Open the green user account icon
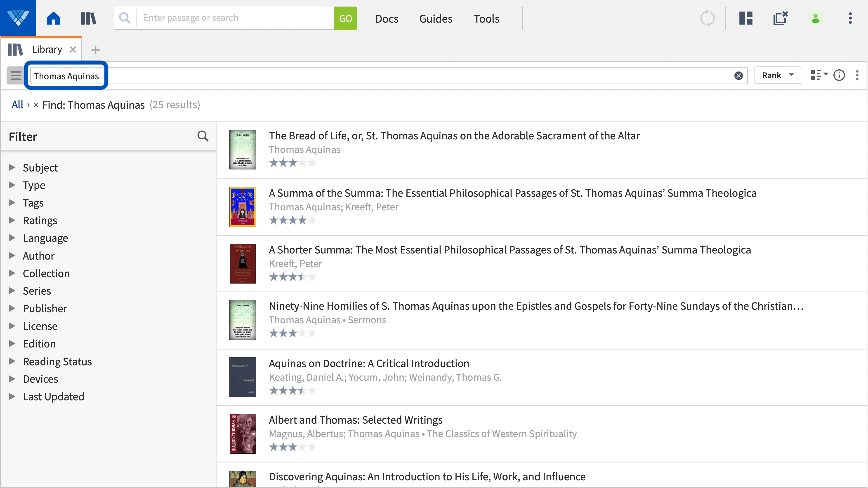The height and width of the screenshot is (488, 868). 815,18
